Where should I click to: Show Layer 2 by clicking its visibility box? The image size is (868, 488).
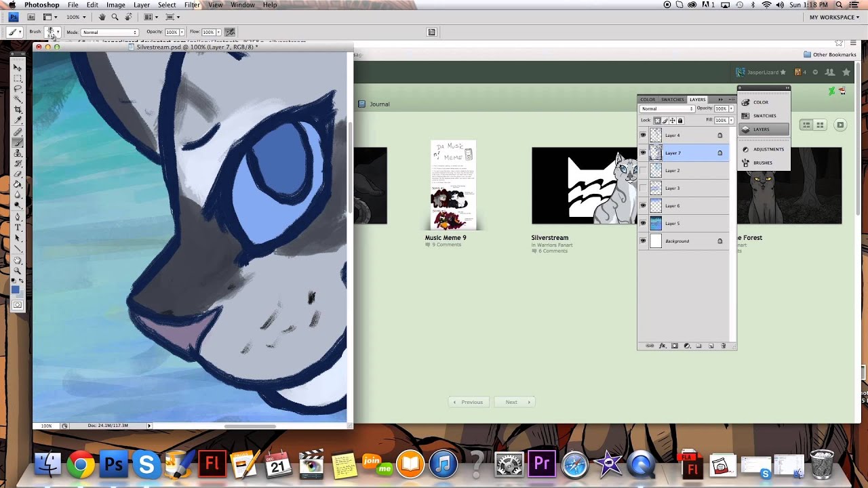pyautogui.click(x=643, y=170)
